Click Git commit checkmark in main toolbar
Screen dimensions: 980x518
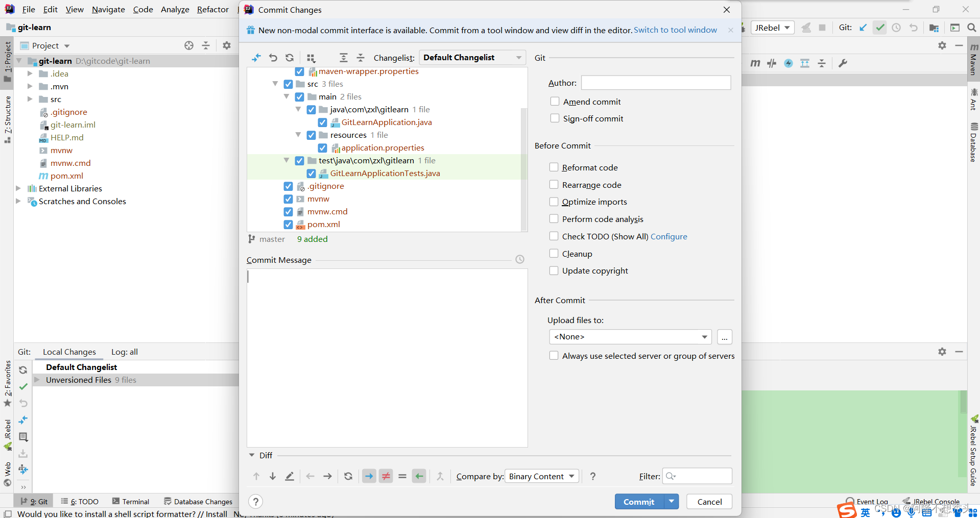880,28
